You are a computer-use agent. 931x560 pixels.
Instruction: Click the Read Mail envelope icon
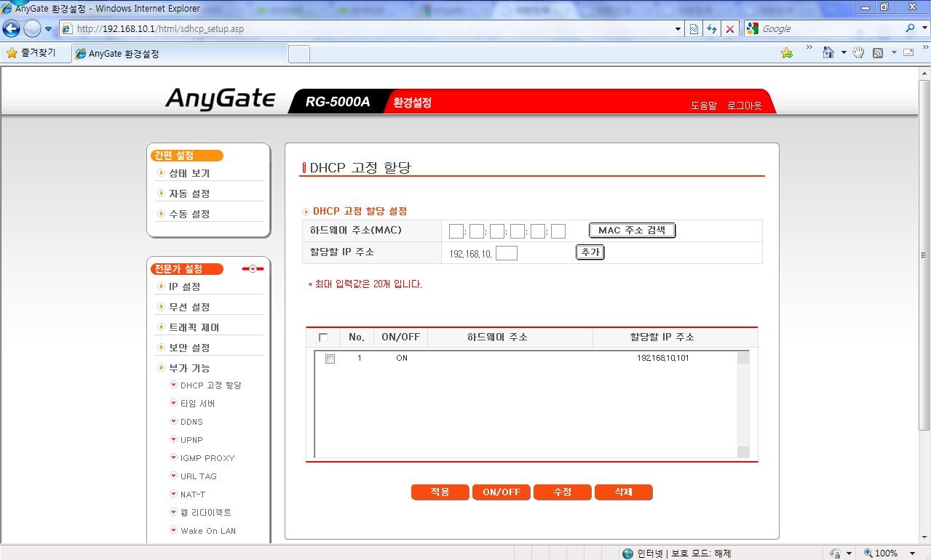click(x=908, y=53)
